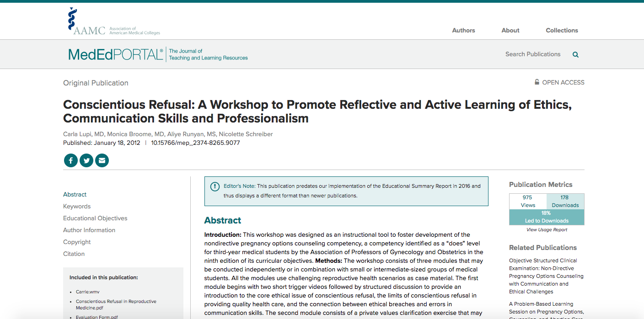This screenshot has height=319, width=644.
Task: Click the 'Included in this publication:' label
Action: (x=104, y=277)
